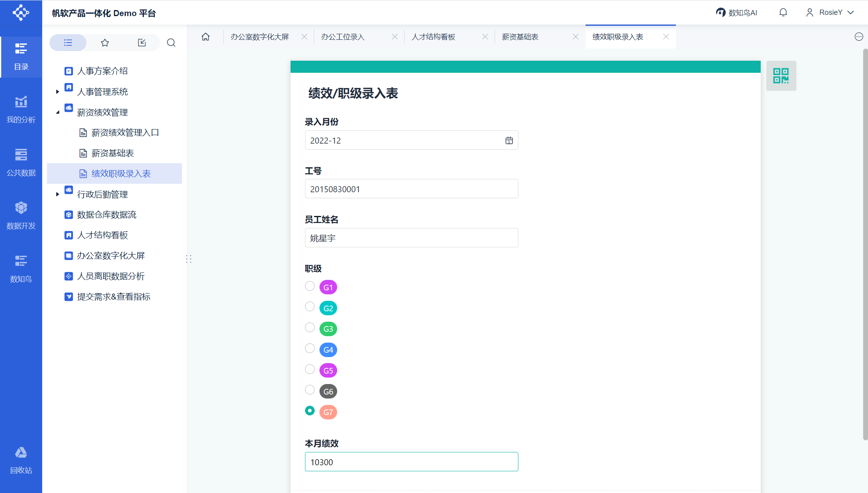Switch to the 人才结构看板 tab
The height and width of the screenshot is (493, 868).
point(433,37)
